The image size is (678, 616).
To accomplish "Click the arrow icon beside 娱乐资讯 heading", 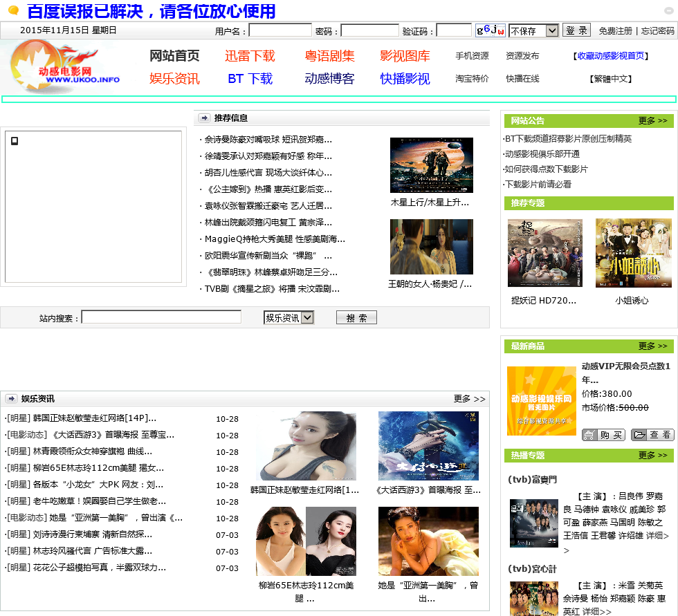I will pyautogui.click(x=11, y=399).
